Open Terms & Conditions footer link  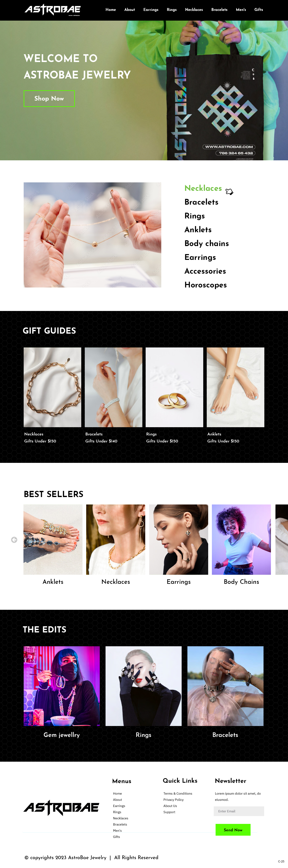(178, 794)
